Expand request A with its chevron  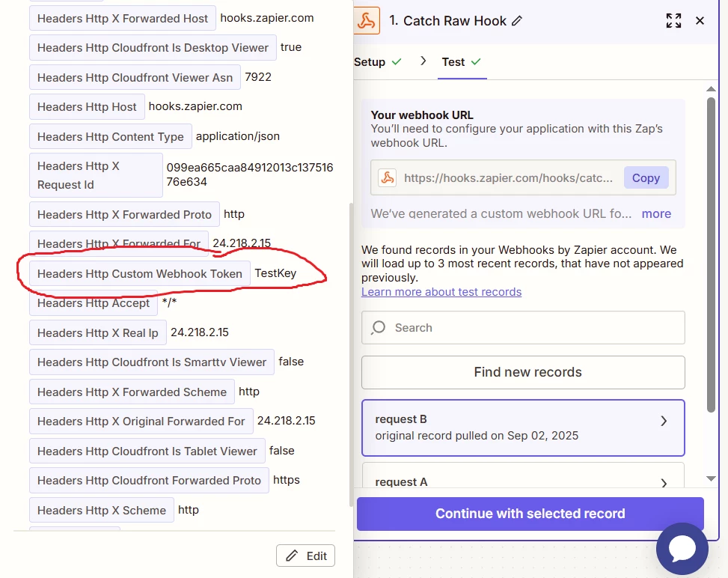(x=664, y=483)
